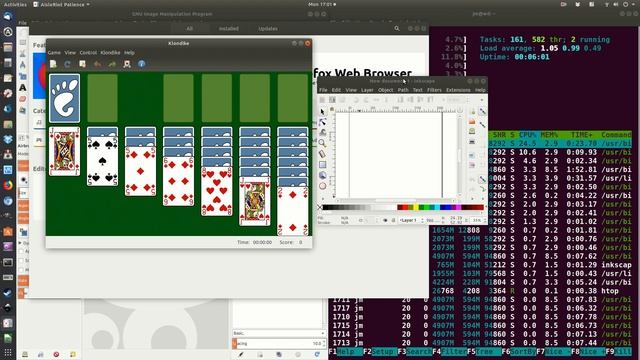Screen dimensions: 640x360
Task: Open Klondike menu in menu bar
Action: tap(110, 53)
